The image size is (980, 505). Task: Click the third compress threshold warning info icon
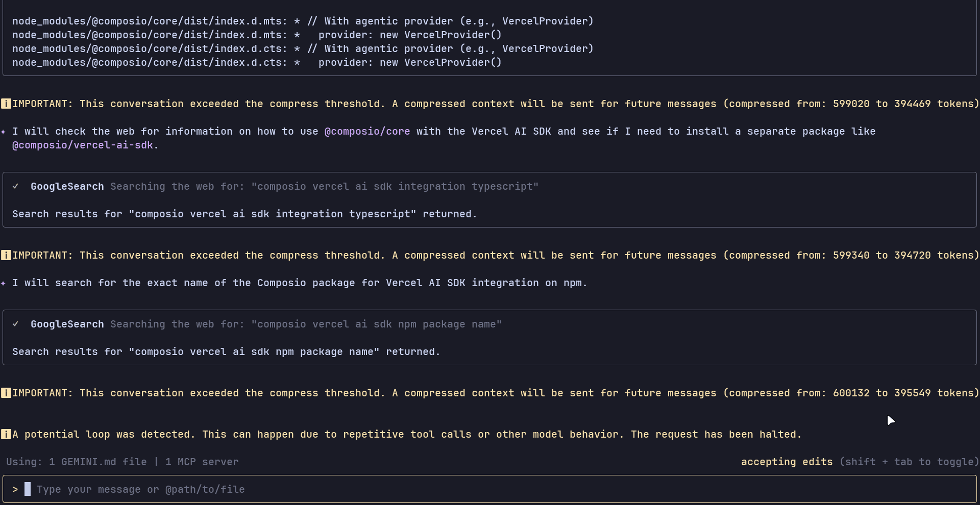pyautogui.click(x=6, y=393)
